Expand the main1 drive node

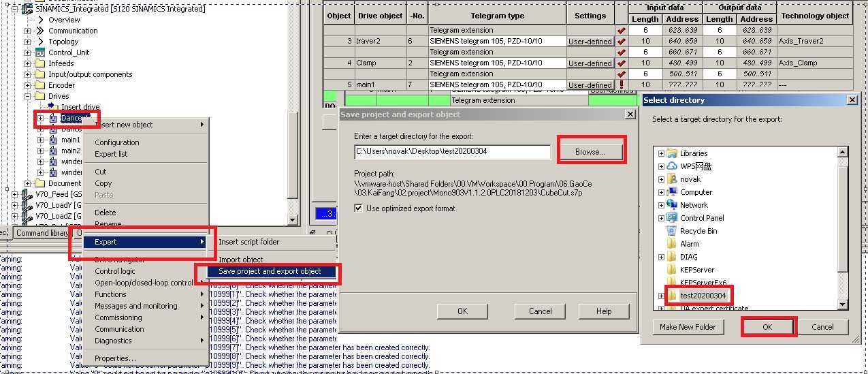click(41, 140)
